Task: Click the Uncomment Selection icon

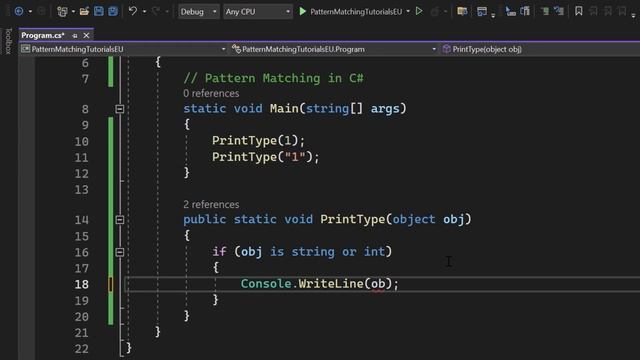Action: pyautogui.click(x=559, y=11)
